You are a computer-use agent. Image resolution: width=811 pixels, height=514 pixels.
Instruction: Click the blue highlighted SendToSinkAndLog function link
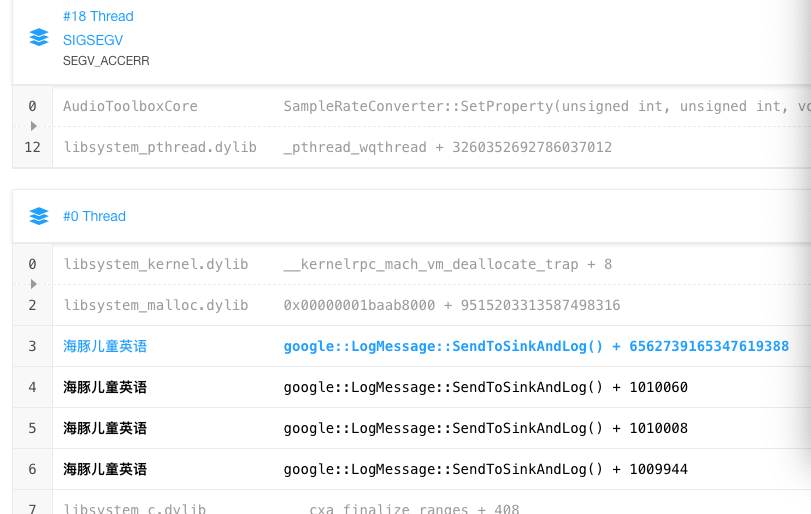(536, 346)
